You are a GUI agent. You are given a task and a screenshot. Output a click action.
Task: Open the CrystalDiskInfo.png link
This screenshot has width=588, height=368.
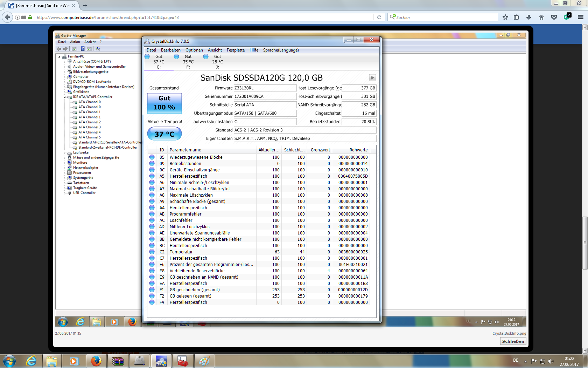pos(509,333)
